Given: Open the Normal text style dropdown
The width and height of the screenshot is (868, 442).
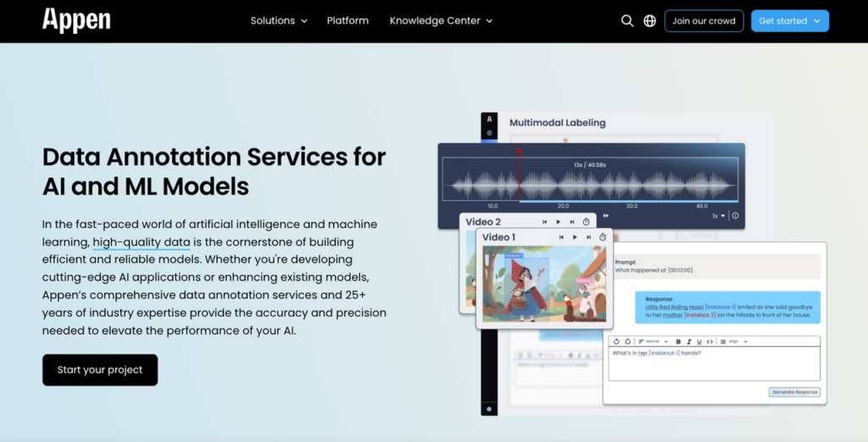Looking at the screenshot, I should (654, 342).
